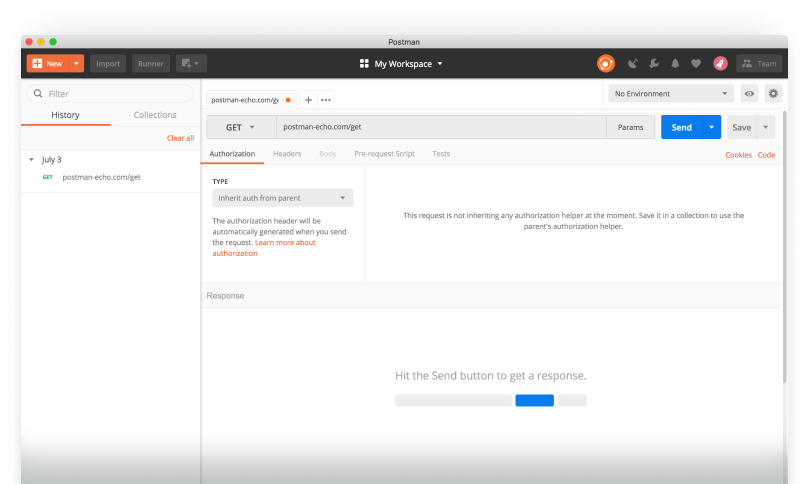This screenshot has height=484, width=810.
Task: Focus the sidebar Filter search field
Action: (110, 93)
